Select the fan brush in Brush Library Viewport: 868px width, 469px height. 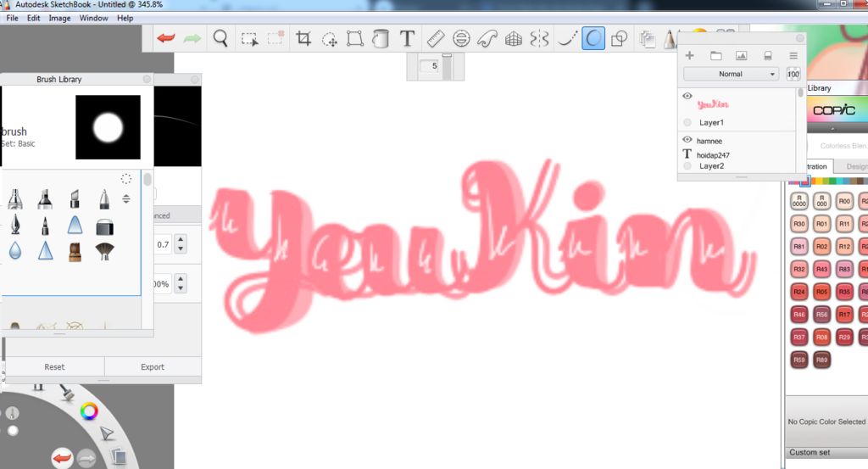click(104, 251)
